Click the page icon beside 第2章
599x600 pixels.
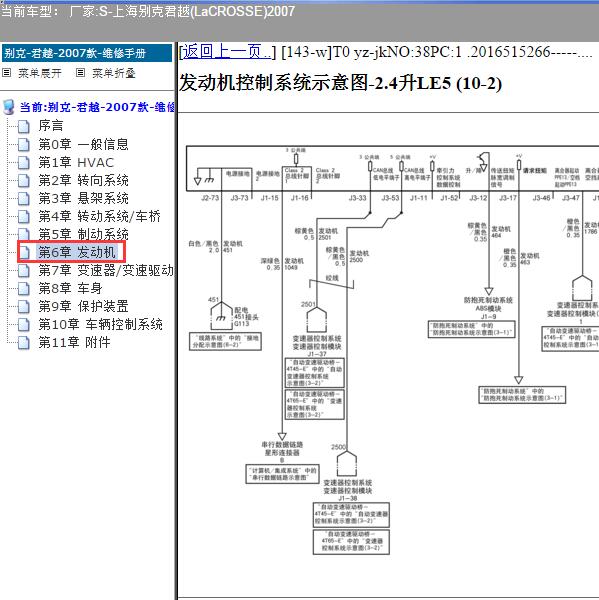pos(24,181)
